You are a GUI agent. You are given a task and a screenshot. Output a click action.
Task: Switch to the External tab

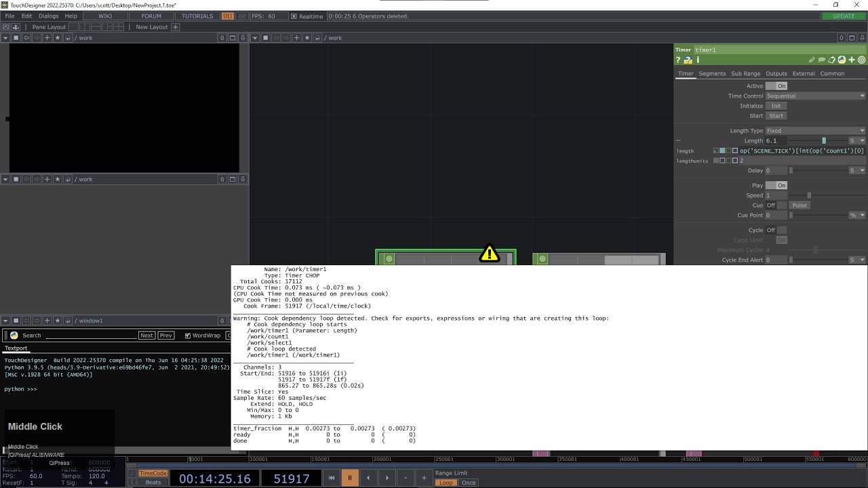click(x=804, y=74)
